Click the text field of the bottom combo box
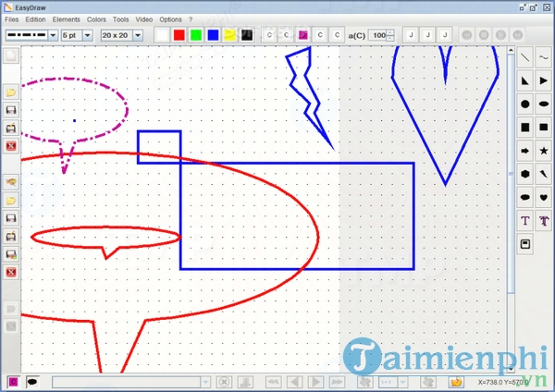The width and height of the screenshot is (555, 392). point(127,382)
